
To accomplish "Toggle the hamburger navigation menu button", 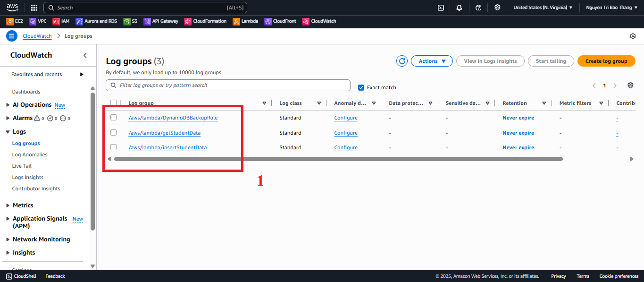I will 12,36.
